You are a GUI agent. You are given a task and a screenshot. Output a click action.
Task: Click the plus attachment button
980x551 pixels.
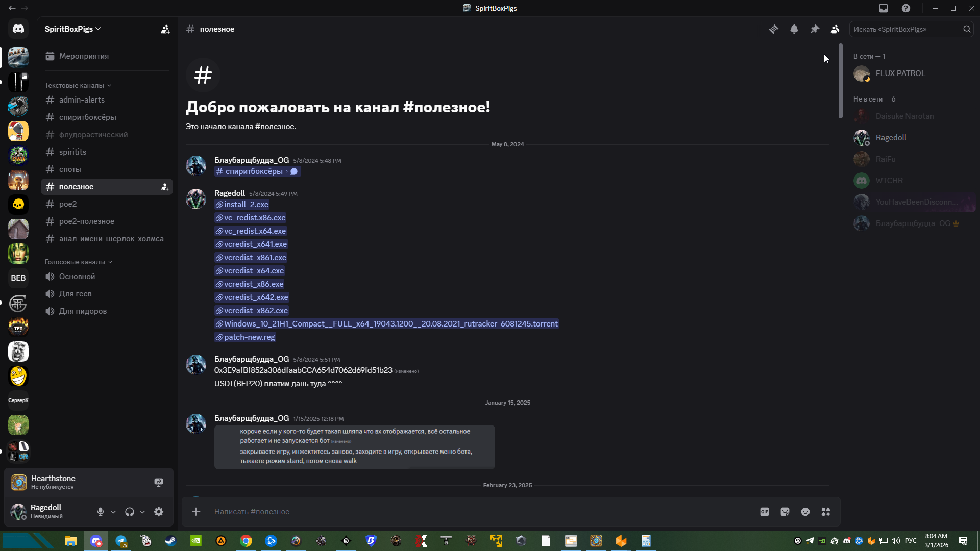pyautogui.click(x=196, y=512)
